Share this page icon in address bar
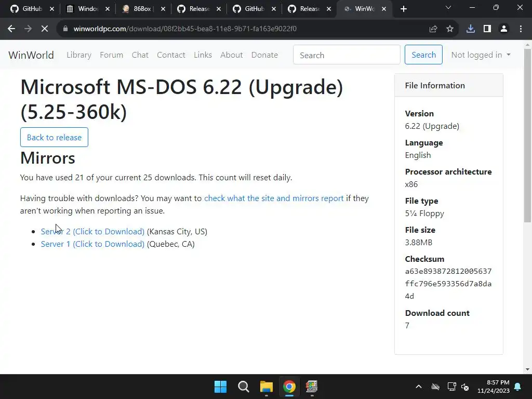The height and width of the screenshot is (399, 532). pos(433,29)
